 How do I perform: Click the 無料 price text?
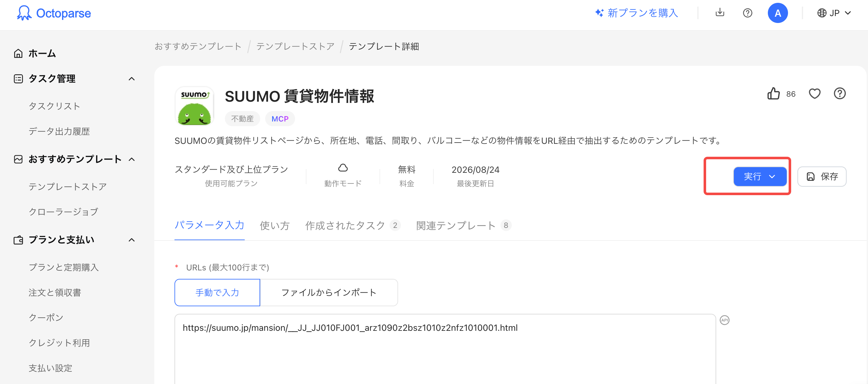click(x=407, y=169)
